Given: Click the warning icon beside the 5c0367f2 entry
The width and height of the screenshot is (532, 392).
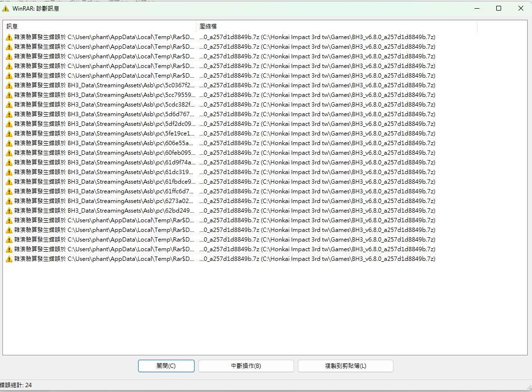Looking at the screenshot, I should [x=9, y=85].
